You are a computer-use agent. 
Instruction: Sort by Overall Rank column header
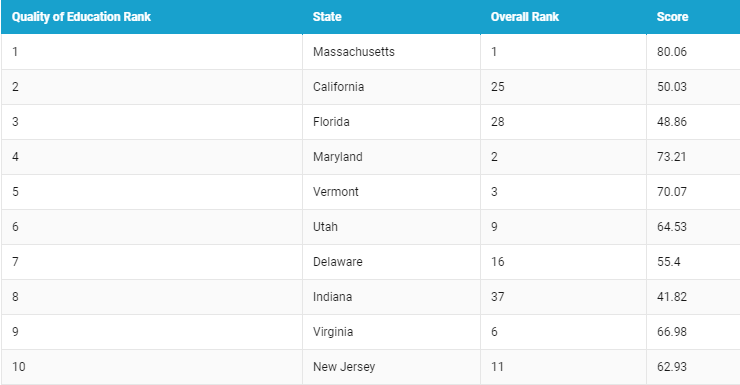coord(525,17)
